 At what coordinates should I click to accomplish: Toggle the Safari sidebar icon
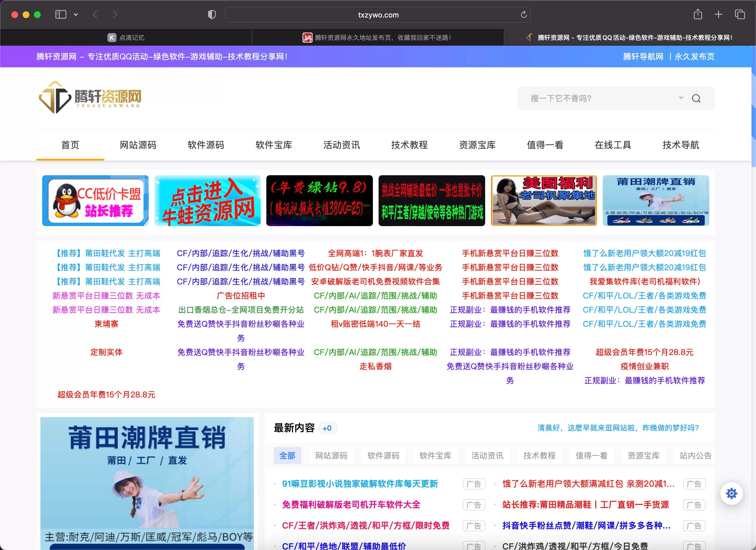(61, 15)
